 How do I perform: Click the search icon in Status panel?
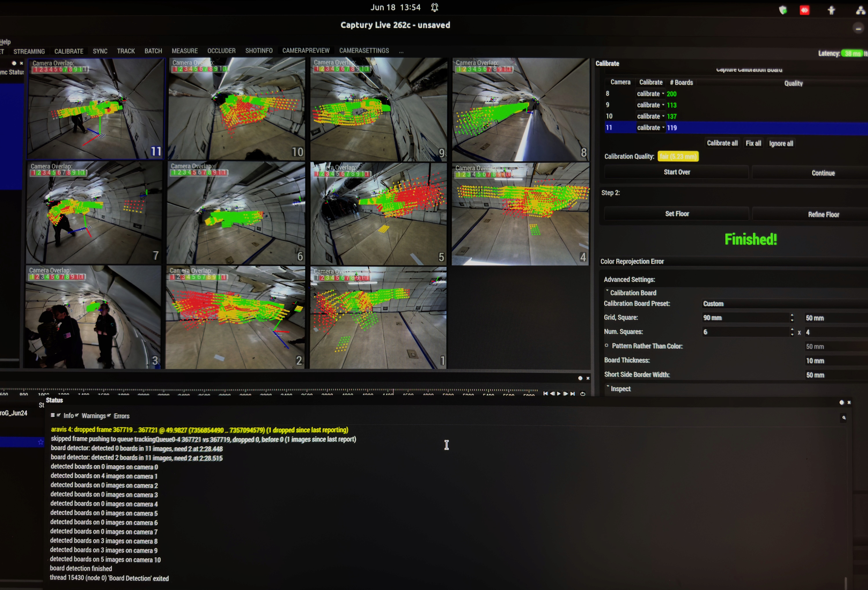point(844,418)
